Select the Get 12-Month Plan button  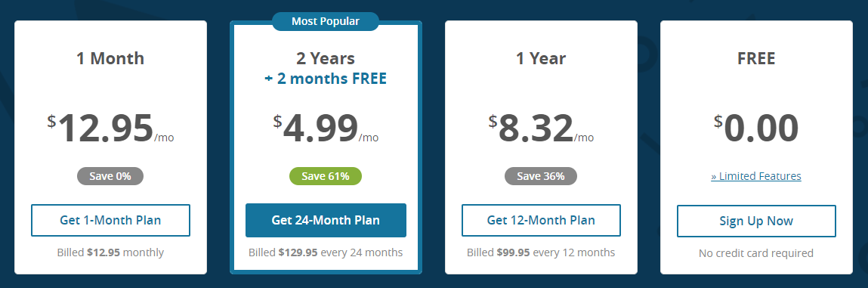(541, 221)
